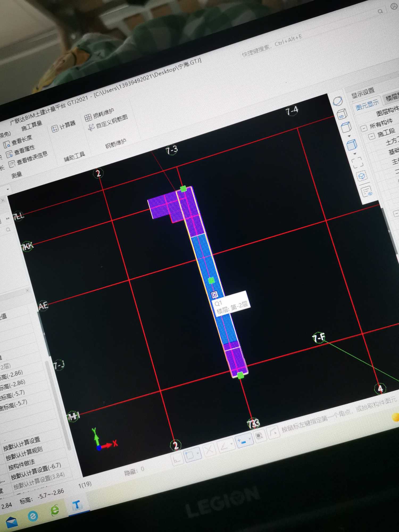
Task: Select the green grip at wall midpoint
Action: (211, 280)
